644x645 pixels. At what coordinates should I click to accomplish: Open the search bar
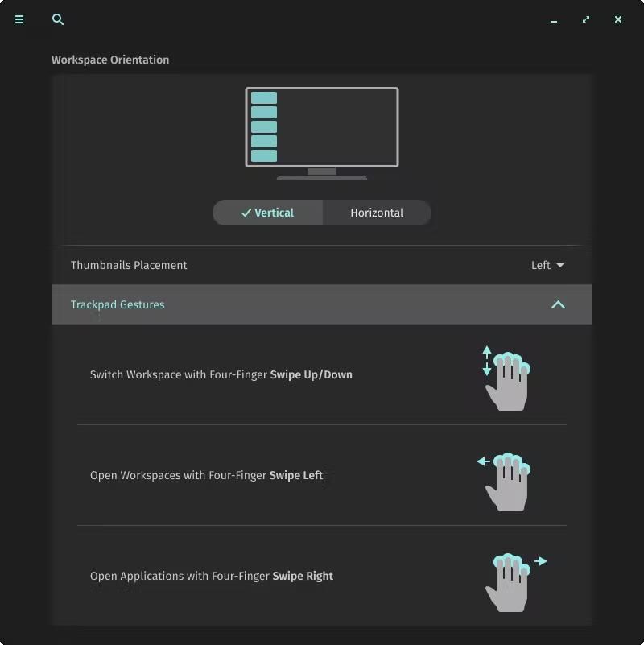(57, 19)
